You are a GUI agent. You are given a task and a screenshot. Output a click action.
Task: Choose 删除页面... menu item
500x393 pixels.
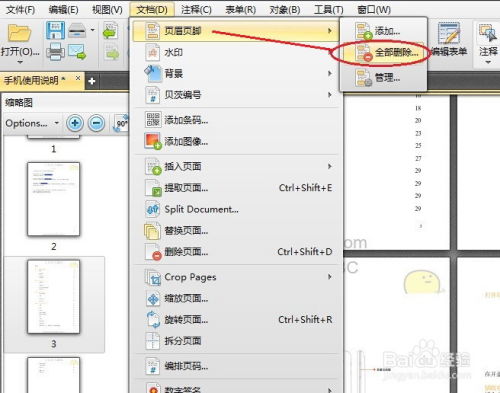237,252
